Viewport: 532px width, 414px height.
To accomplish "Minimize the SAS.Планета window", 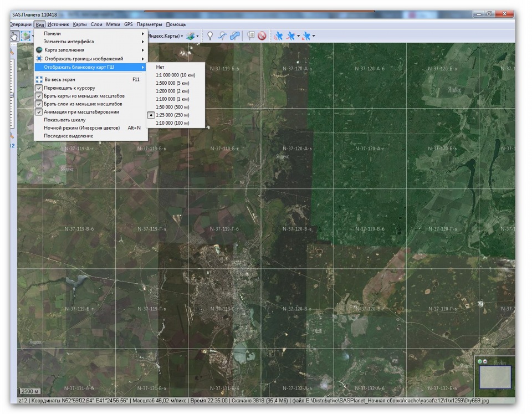I will [x=479, y=14].
